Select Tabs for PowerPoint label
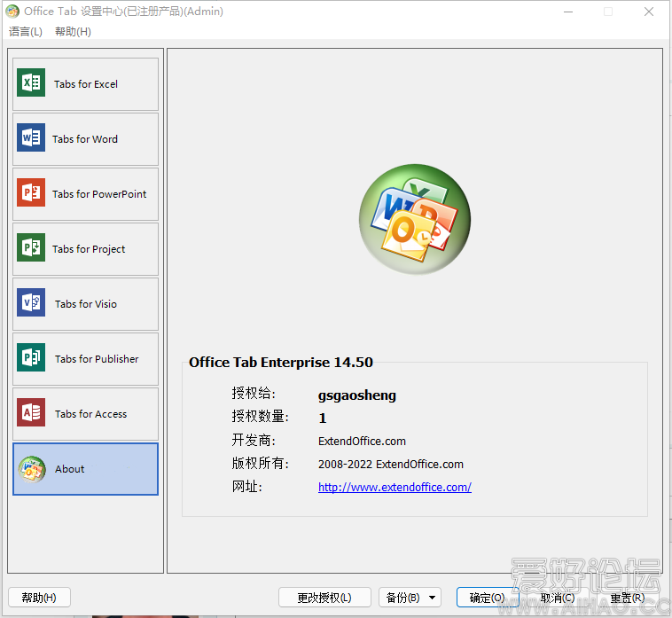 [99, 194]
